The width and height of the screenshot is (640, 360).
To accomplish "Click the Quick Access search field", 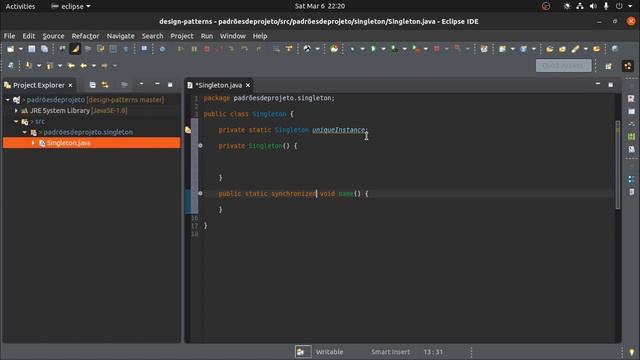I will (563, 65).
